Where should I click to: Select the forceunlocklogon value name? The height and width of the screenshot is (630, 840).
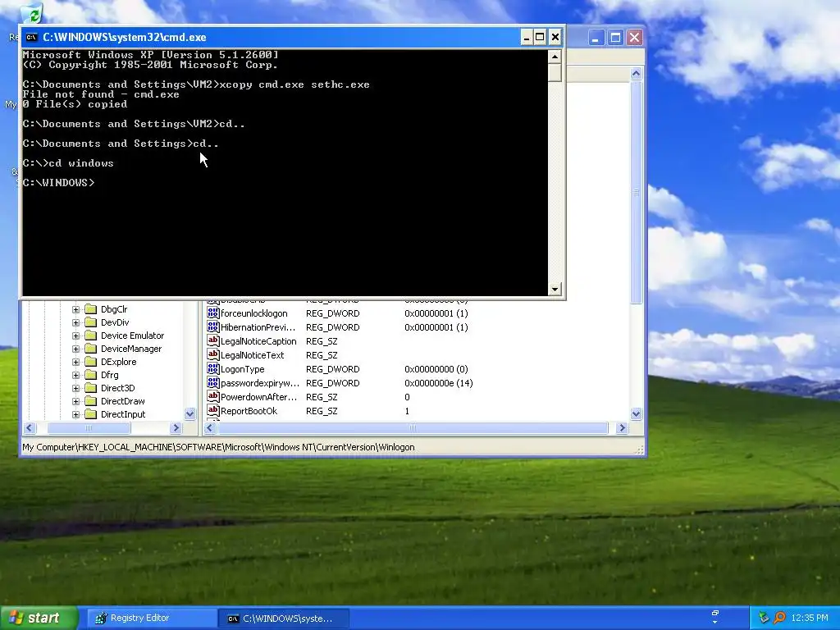254,313
